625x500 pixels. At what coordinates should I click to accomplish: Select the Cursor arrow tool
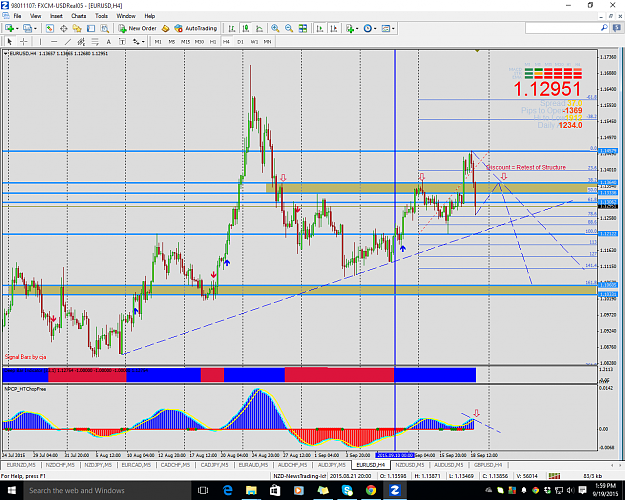pos(10,41)
